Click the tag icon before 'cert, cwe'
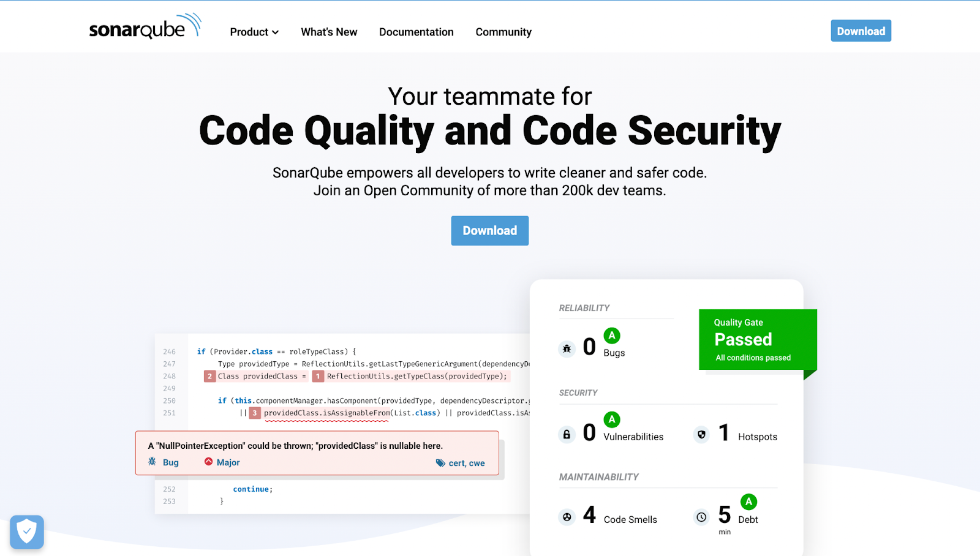The width and height of the screenshot is (980, 556). coord(440,462)
